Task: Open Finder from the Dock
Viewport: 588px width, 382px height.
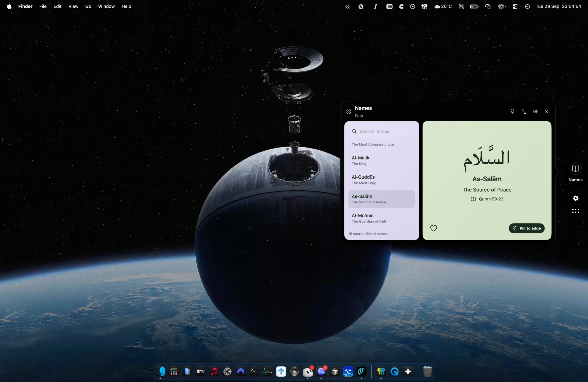Action: click(160, 371)
